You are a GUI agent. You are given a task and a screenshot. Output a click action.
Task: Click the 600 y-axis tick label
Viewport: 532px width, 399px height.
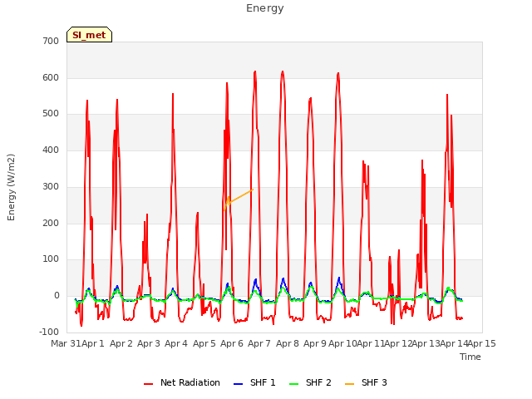click(51, 77)
